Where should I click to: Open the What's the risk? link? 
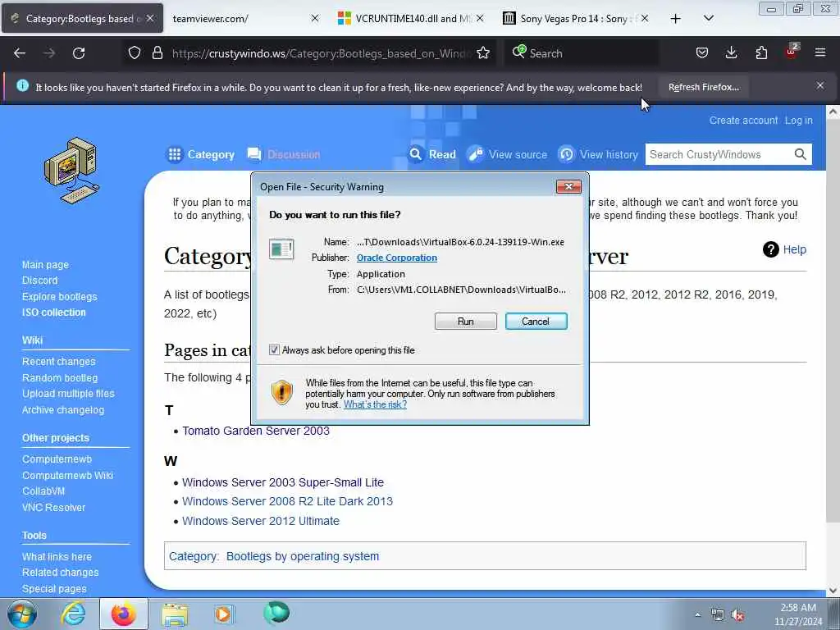tap(375, 404)
